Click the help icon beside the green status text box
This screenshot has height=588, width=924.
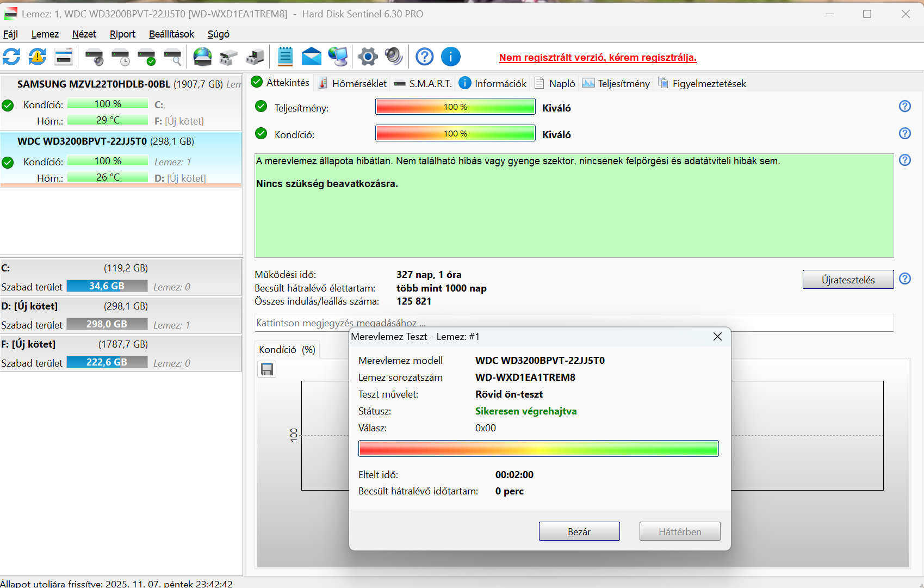(x=905, y=160)
